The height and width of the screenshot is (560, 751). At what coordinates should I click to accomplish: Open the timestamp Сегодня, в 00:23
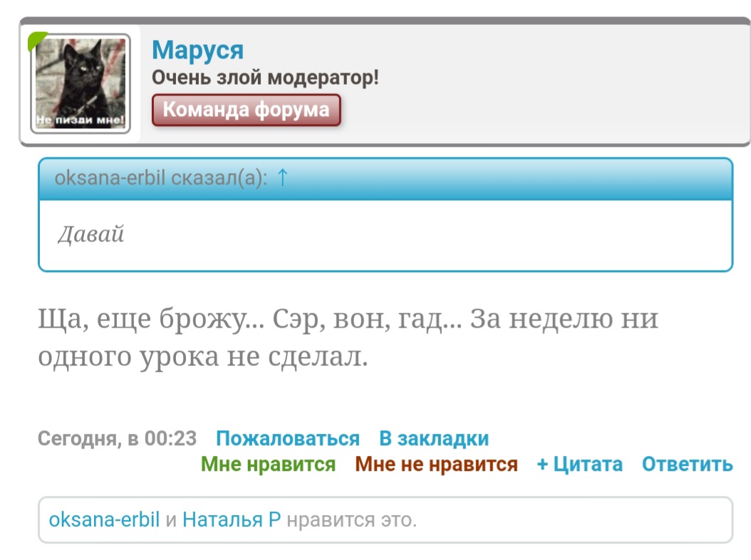coord(118,438)
